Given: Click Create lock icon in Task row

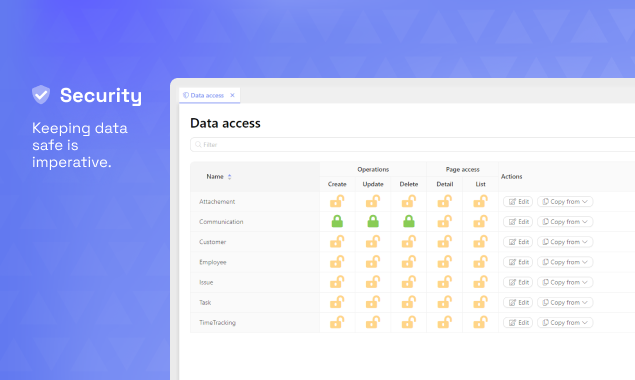Looking at the screenshot, I should click(337, 302).
